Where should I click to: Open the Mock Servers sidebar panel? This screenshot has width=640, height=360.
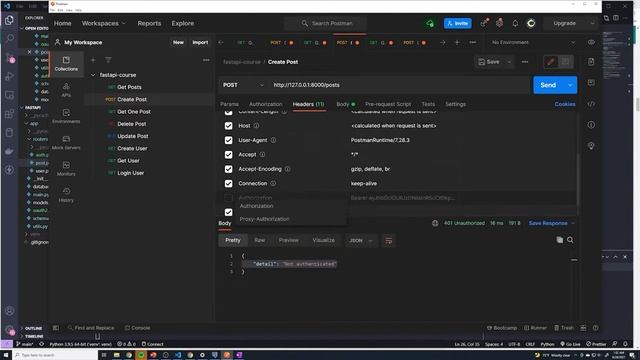[66, 142]
